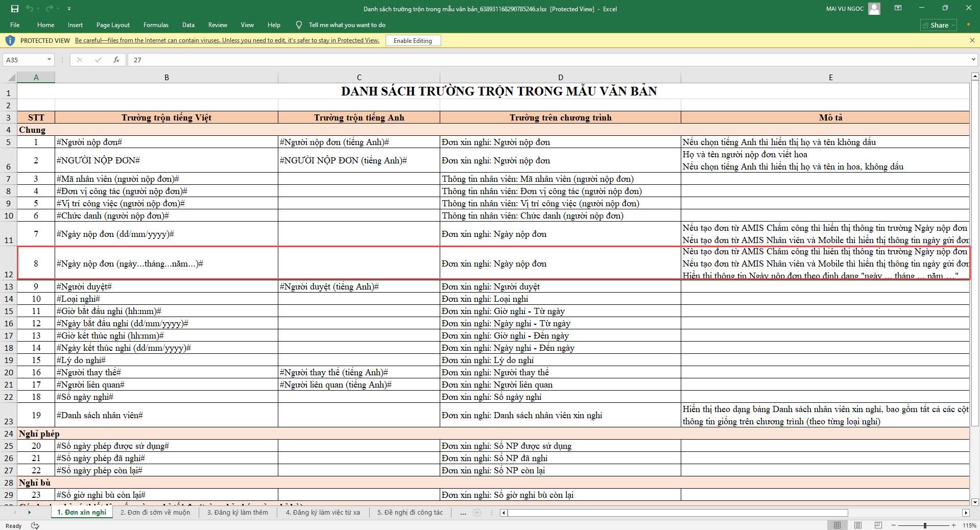The height and width of the screenshot is (530, 980).
Task: Click the Save icon in quick access toolbar
Action: coord(15,9)
